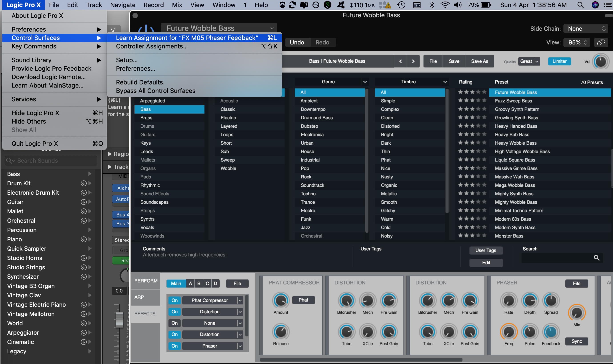Screen dimensions: 613x364
Task: Click the download icon next to Vintage Mellotron
Action: [84, 314]
